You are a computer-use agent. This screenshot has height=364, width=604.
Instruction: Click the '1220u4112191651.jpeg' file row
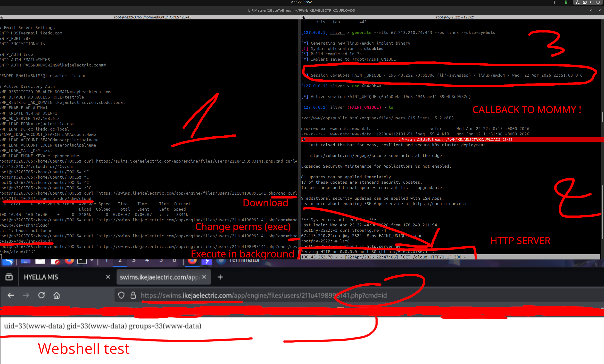click(x=415, y=134)
